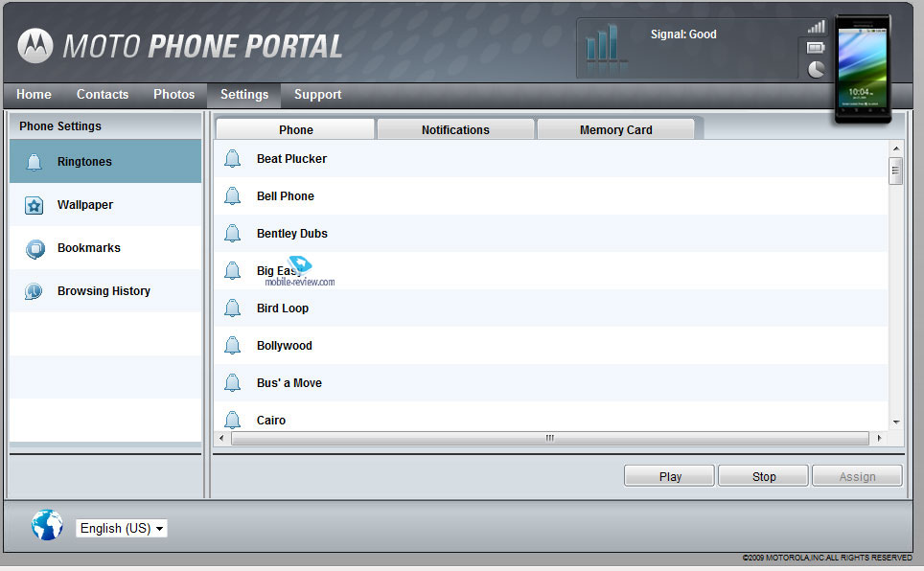This screenshot has width=924, height=571.
Task: Click the phone screen thumbnail
Action: pos(862,67)
